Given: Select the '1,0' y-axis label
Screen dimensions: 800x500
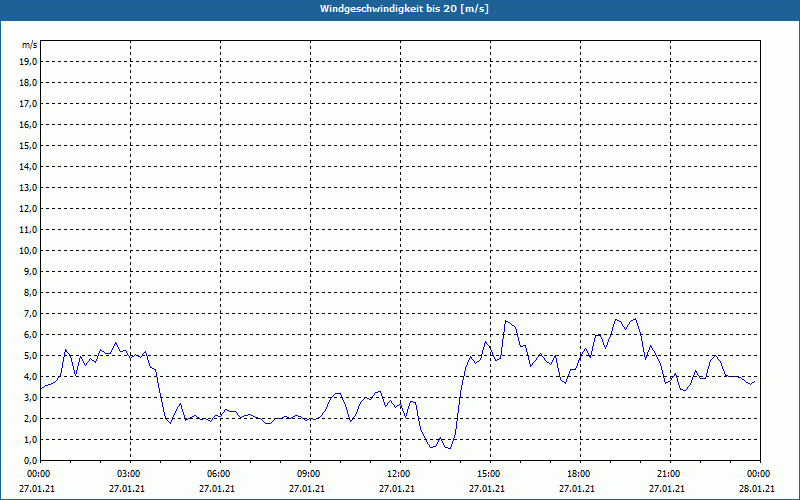Looking at the screenshot, I should coord(30,440).
